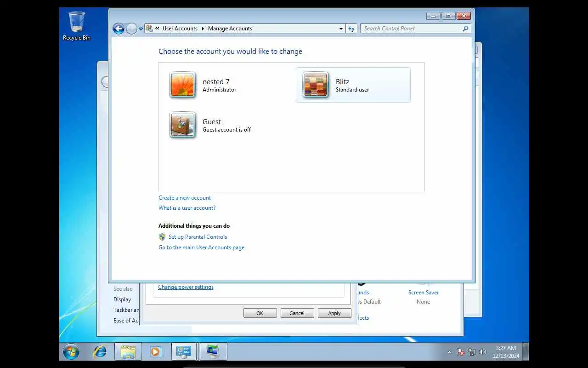Click the Forward navigation arrow

point(131,29)
